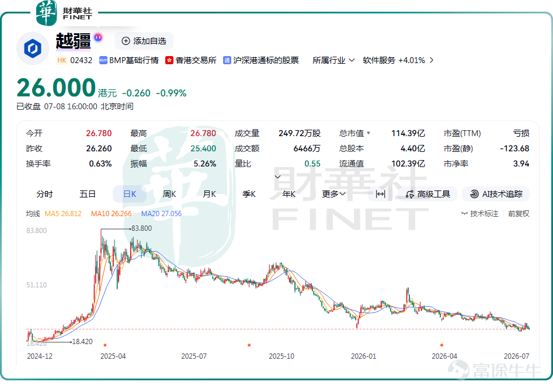The image size is (553, 392).
Task: Expand the 所属行业 dropdown
Action: pos(333,60)
